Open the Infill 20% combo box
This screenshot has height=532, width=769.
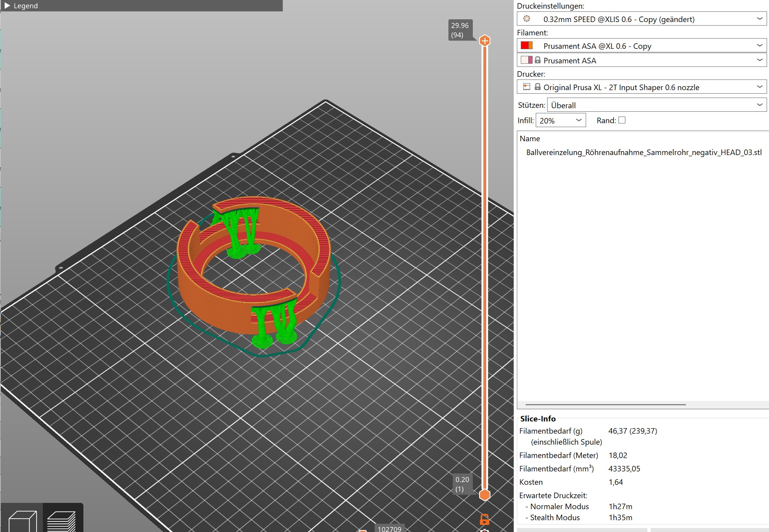coord(561,120)
